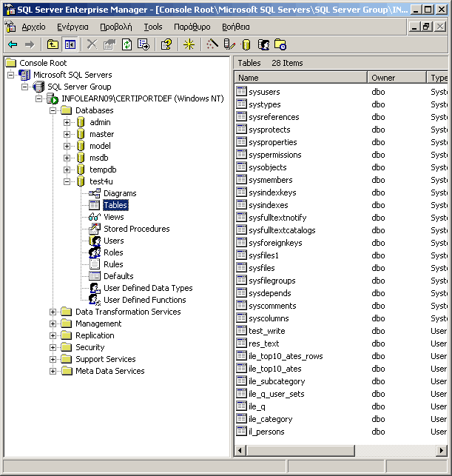Viewport: 452px width, 476px height.
Task: Click the toolbar forward arrow
Action: coord(30,45)
